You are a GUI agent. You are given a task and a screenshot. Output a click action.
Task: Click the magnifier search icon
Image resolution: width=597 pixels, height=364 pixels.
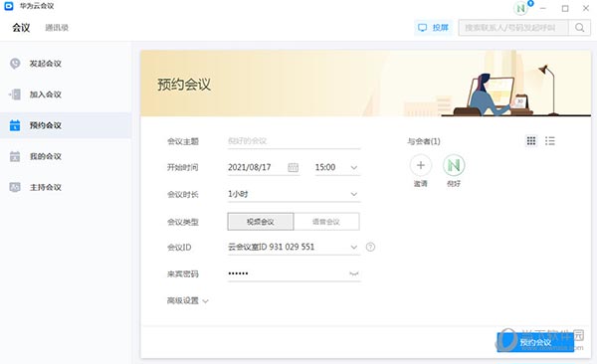point(579,28)
